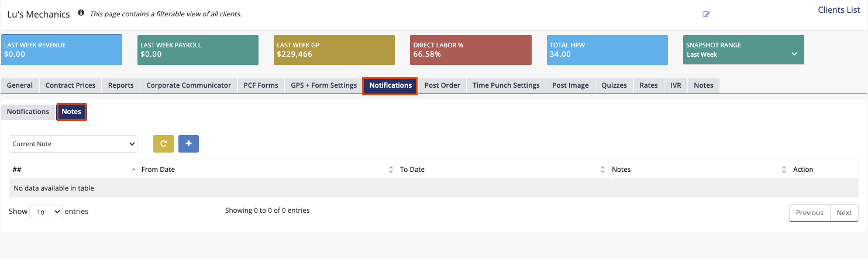
Task: Click the blue plus add note button
Action: pyautogui.click(x=188, y=143)
